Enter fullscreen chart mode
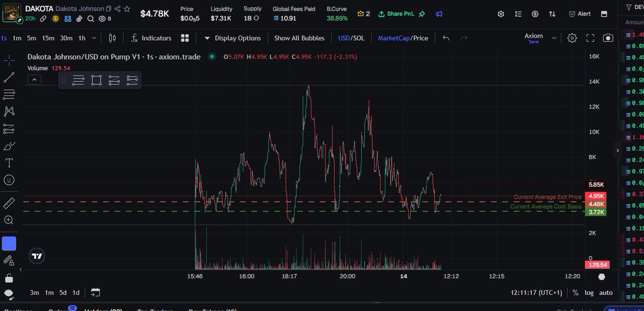This screenshot has width=644, height=311. [590, 38]
